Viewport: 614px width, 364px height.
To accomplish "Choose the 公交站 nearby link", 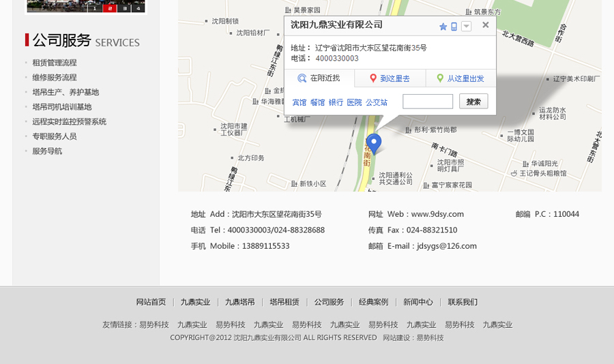I will (377, 102).
